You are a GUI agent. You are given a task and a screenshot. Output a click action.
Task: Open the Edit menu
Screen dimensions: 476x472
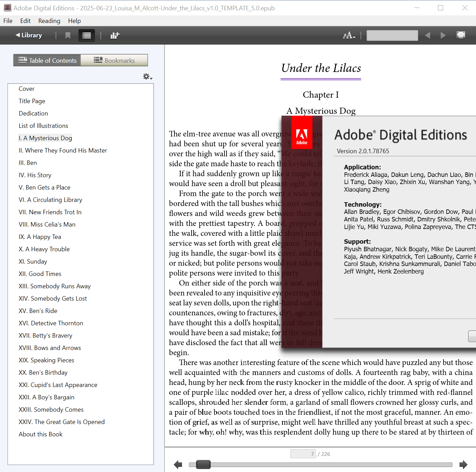(25, 21)
